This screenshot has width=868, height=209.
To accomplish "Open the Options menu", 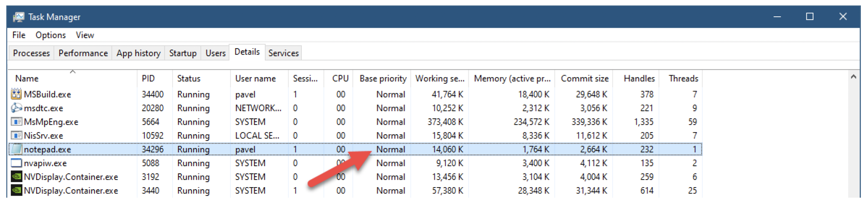I will [50, 35].
